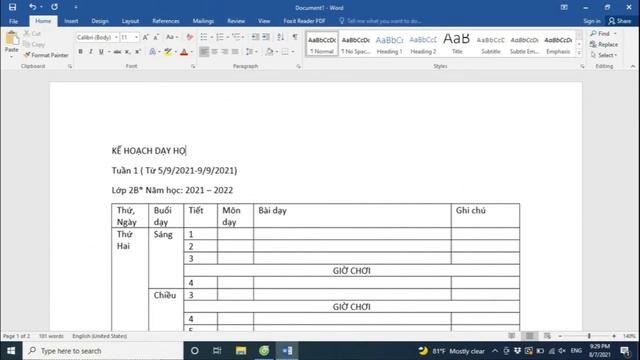Shrink the font size
The height and width of the screenshot is (360, 640).
coord(156,37)
